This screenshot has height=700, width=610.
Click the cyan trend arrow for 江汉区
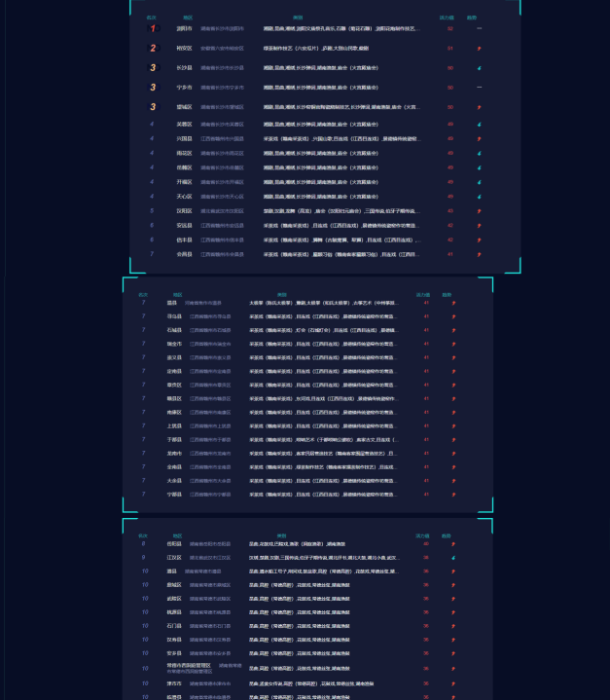(x=453, y=558)
